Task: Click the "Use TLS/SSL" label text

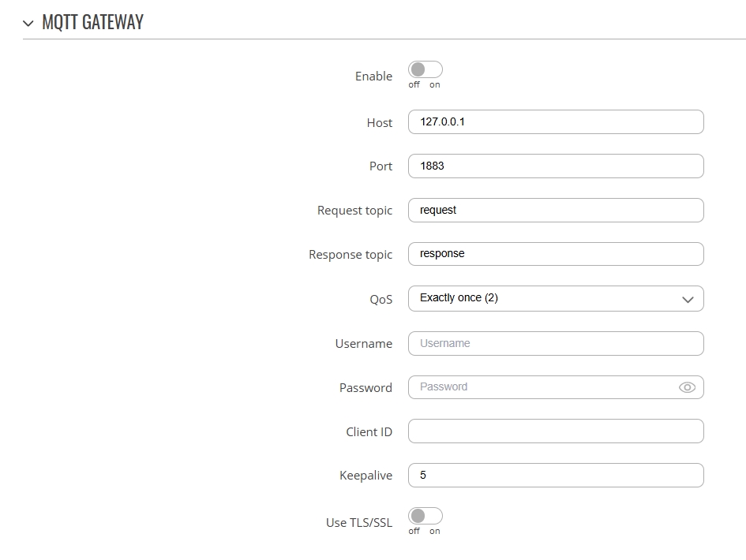Action: [358, 523]
